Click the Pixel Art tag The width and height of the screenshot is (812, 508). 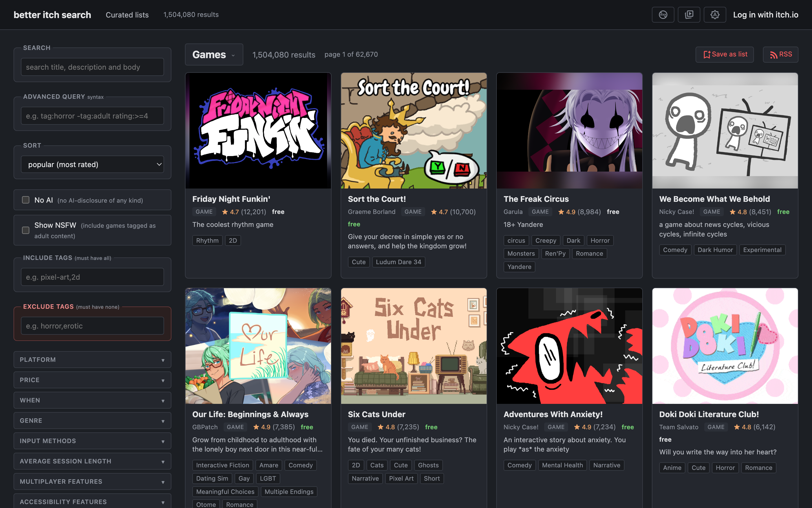pos(401,478)
